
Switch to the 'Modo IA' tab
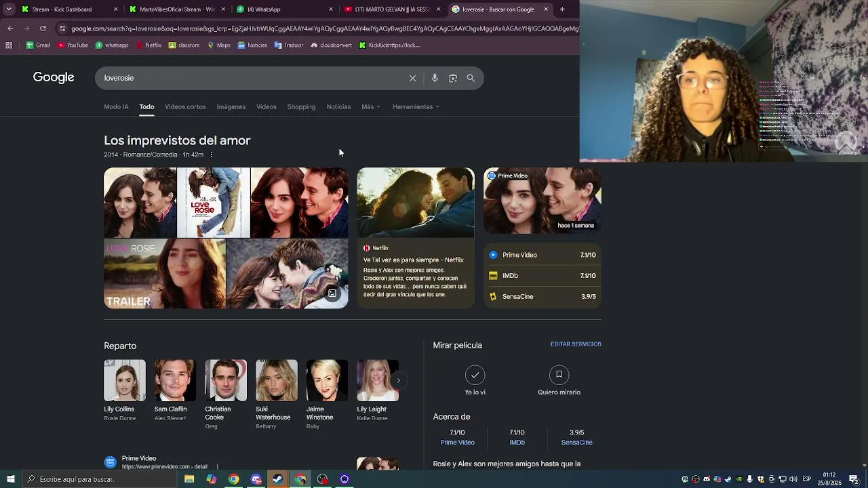(x=116, y=107)
